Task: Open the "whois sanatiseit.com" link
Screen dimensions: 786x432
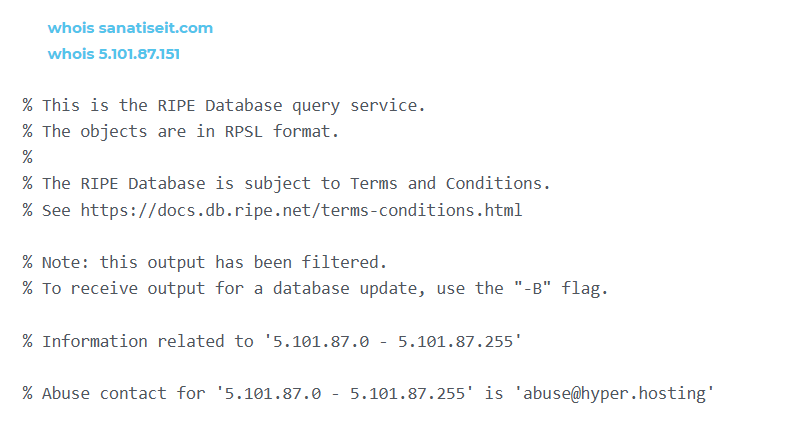Action: pos(130,28)
